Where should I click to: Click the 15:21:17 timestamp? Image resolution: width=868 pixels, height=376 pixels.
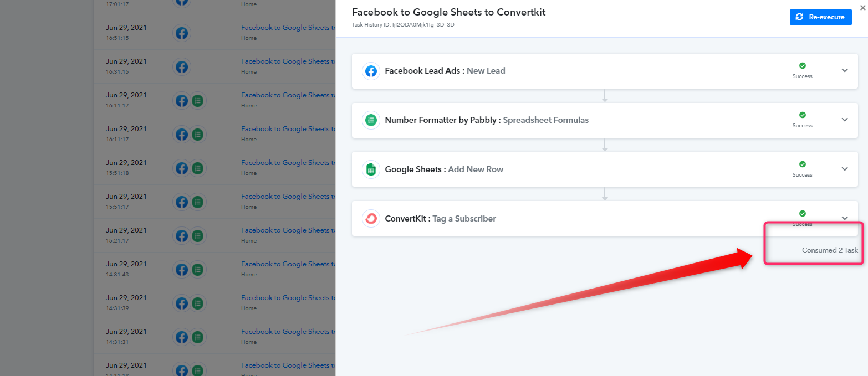(x=118, y=241)
